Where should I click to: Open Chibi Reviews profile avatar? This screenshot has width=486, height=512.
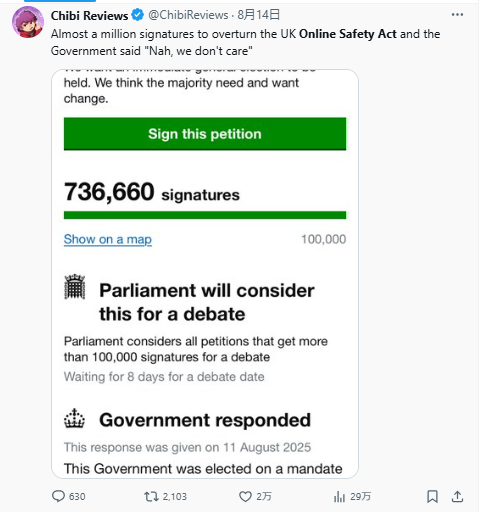click(x=28, y=22)
